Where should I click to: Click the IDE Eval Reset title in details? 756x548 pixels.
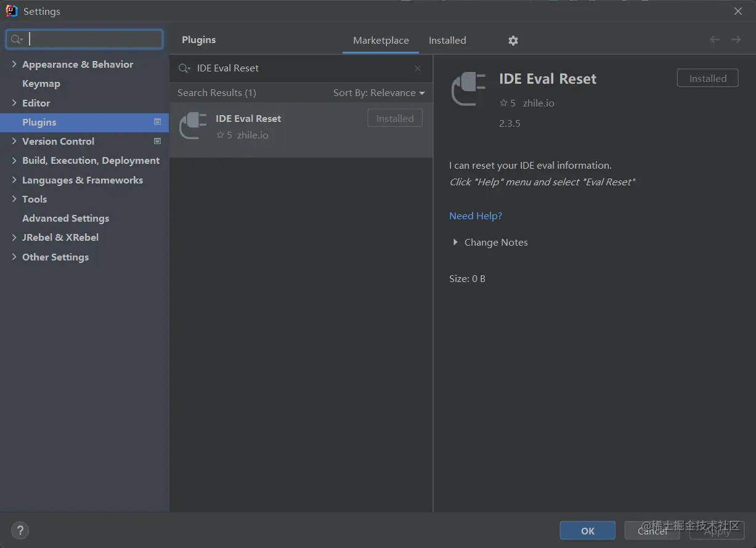point(548,79)
